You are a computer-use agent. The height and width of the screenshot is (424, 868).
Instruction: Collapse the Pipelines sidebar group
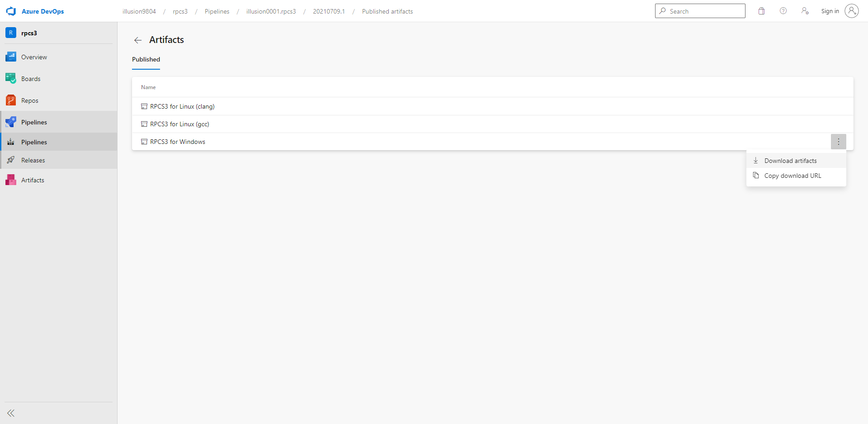tap(59, 122)
